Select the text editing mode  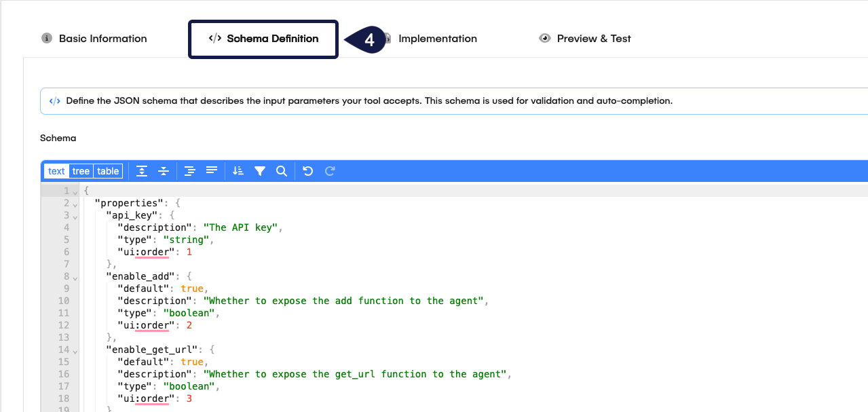point(56,170)
